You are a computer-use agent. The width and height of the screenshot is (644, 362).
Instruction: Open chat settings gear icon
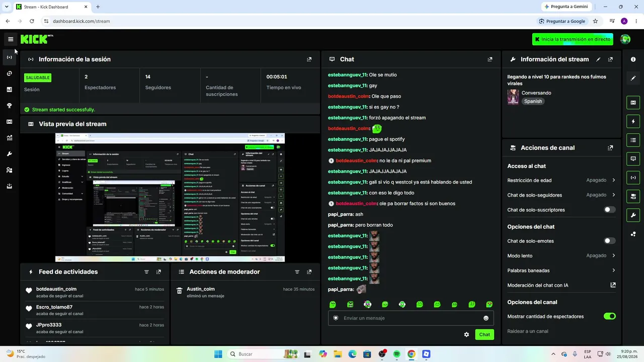coord(466,334)
